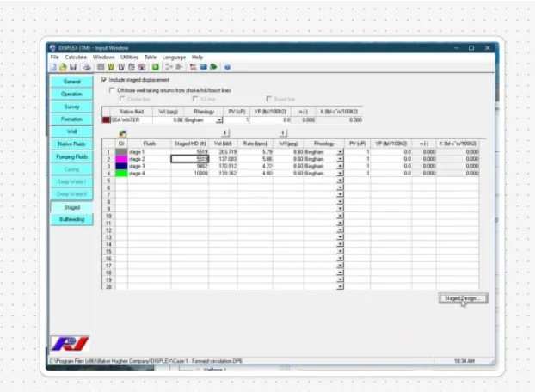The image size is (535, 392).
Task: Open the Bullheading section
Action: coord(71,219)
